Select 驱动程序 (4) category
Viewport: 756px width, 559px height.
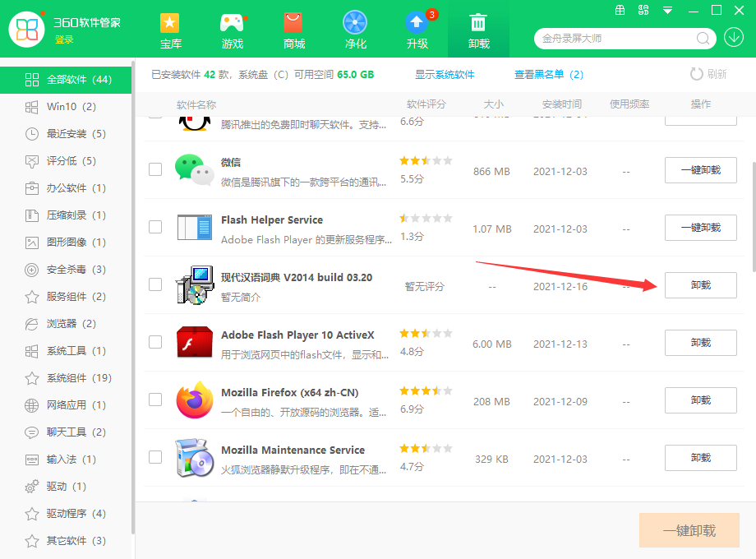(66, 514)
